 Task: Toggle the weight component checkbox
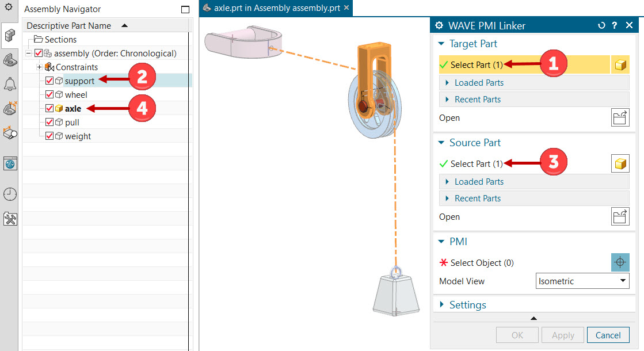click(x=49, y=136)
